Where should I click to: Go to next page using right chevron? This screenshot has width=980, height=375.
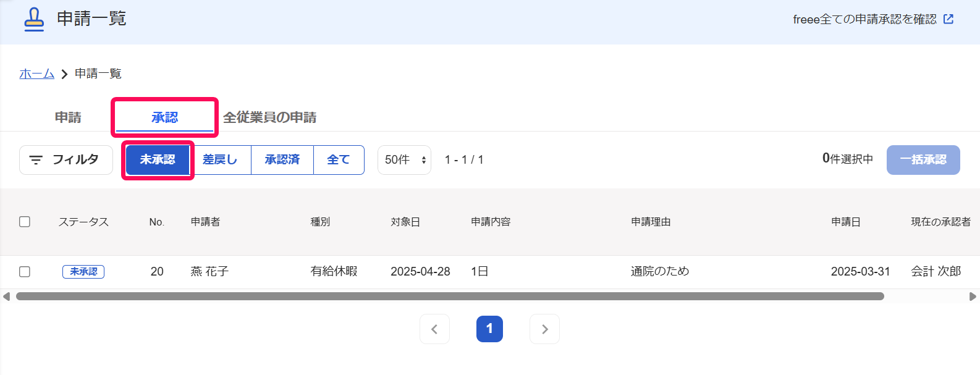tap(544, 329)
